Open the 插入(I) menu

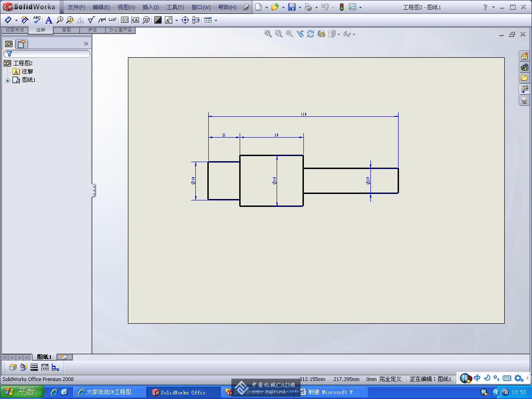pos(151,7)
